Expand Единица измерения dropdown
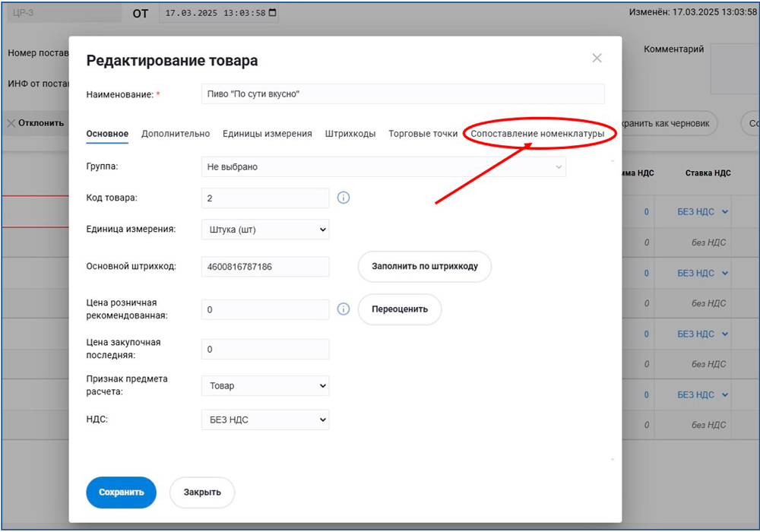Image resolution: width=760 pixels, height=532 pixels. [x=265, y=230]
